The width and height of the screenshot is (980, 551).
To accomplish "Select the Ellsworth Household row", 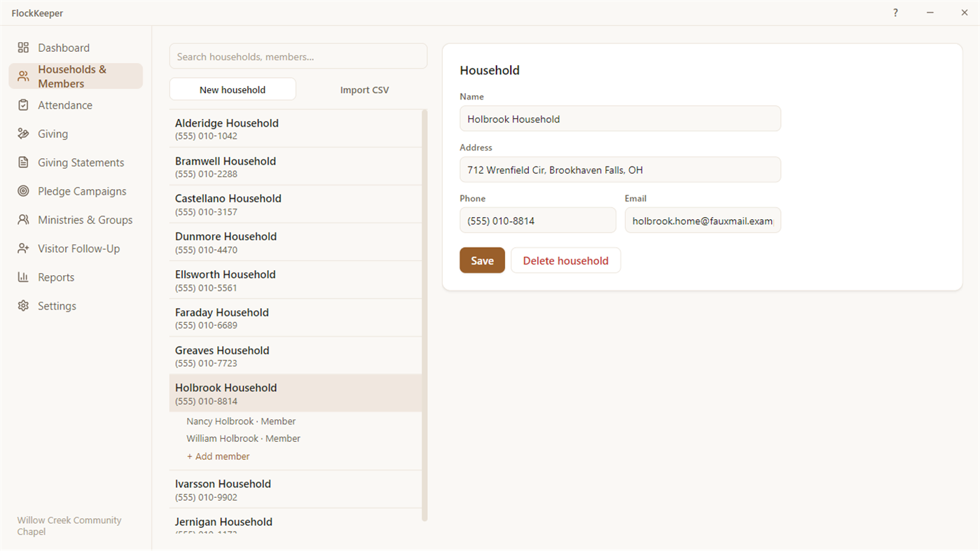I will 296,280.
